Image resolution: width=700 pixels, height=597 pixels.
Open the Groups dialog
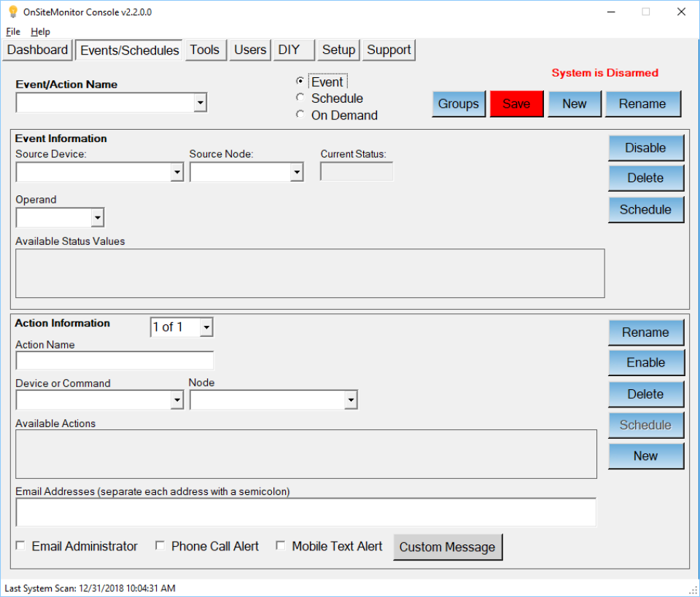click(458, 104)
